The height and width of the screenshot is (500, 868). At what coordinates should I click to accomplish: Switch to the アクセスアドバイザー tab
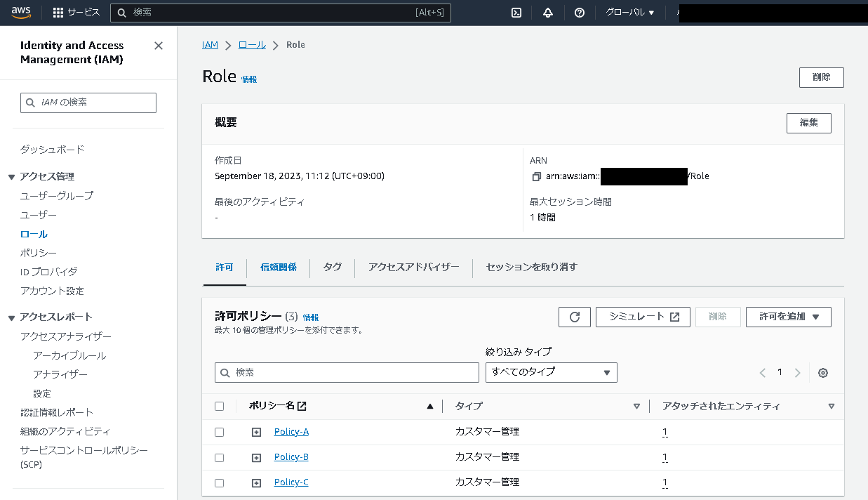pyautogui.click(x=414, y=267)
